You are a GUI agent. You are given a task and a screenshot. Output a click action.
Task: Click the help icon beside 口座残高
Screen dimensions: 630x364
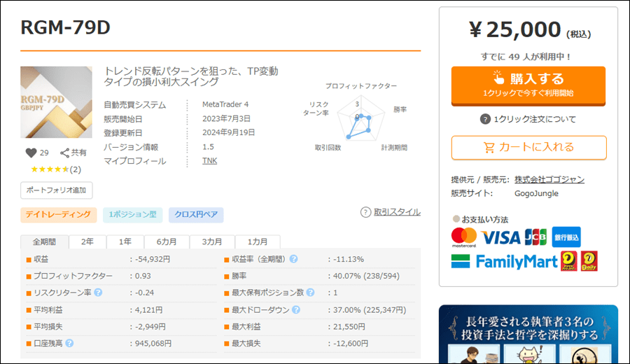tap(69, 343)
